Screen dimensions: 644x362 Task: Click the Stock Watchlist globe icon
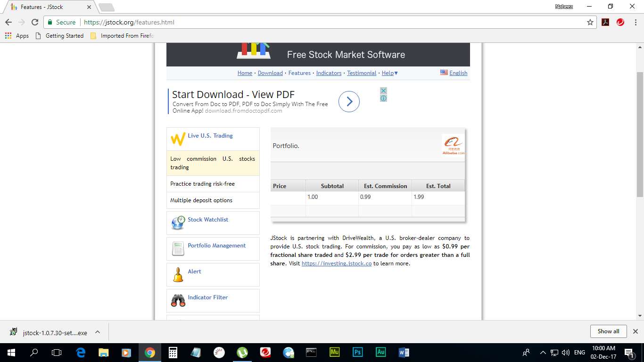coord(178,222)
